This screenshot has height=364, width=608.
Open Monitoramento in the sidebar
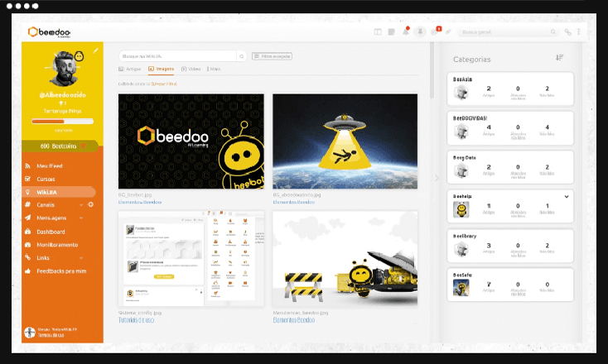point(57,245)
